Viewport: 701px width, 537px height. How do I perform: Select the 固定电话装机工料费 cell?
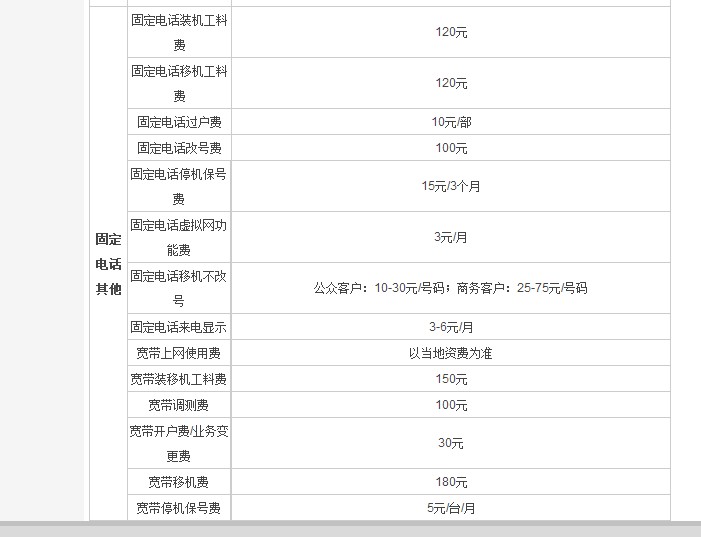tap(179, 32)
